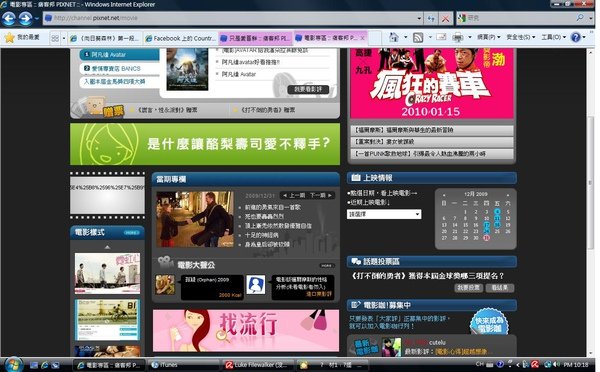Click the blue default avatar icon

(x=256, y=285)
